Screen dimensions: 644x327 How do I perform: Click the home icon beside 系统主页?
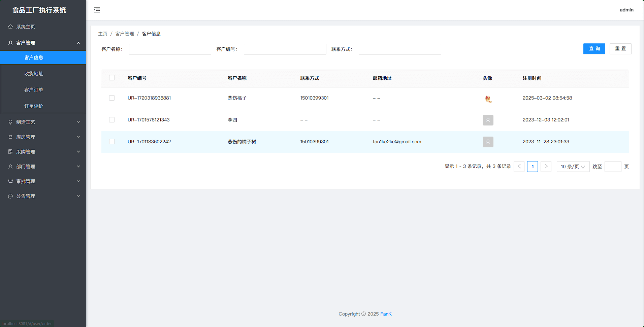point(10,27)
